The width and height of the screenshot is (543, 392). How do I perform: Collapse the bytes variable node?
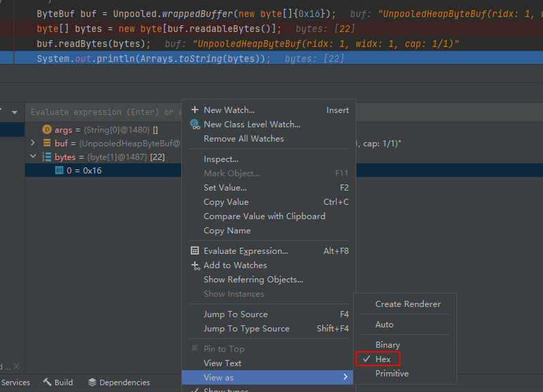[33, 157]
